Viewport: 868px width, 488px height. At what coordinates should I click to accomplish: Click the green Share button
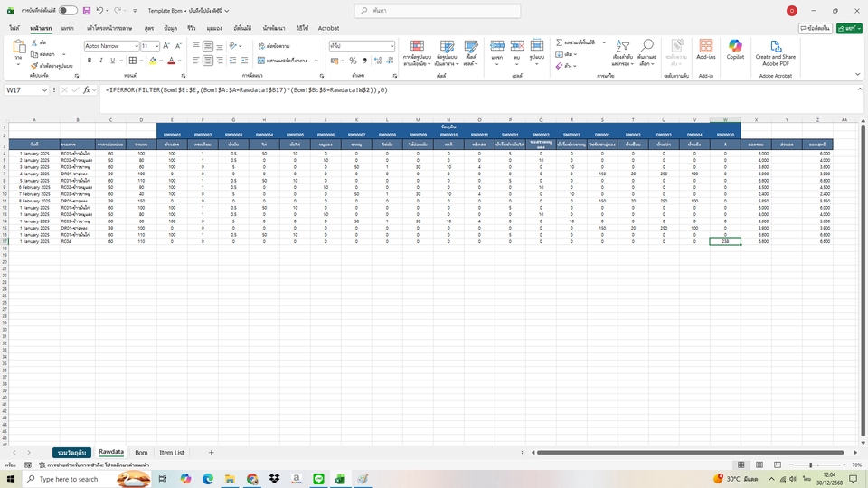[849, 28]
